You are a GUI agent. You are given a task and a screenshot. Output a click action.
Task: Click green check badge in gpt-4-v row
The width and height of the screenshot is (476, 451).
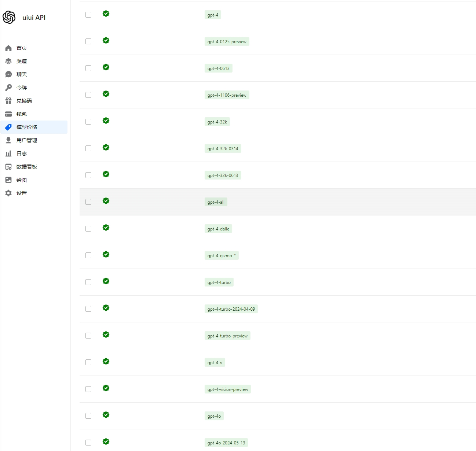(106, 361)
